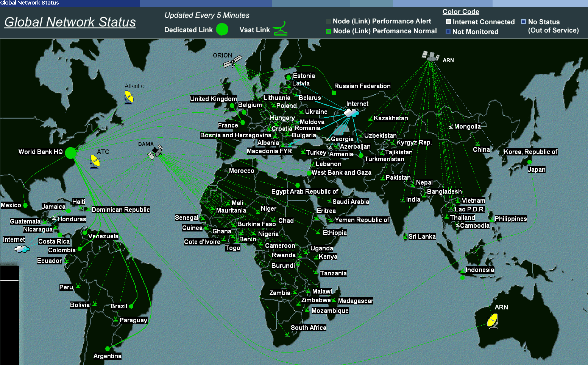The height and width of the screenshot is (365, 588).
Task: Select the ARN satellite at top right
Action: click(x=430, y=56)
